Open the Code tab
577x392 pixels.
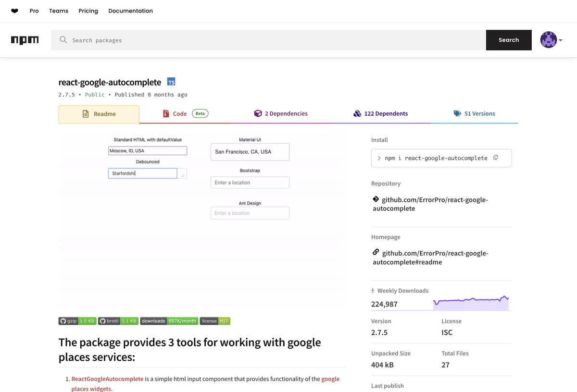(x=185, y=114)
